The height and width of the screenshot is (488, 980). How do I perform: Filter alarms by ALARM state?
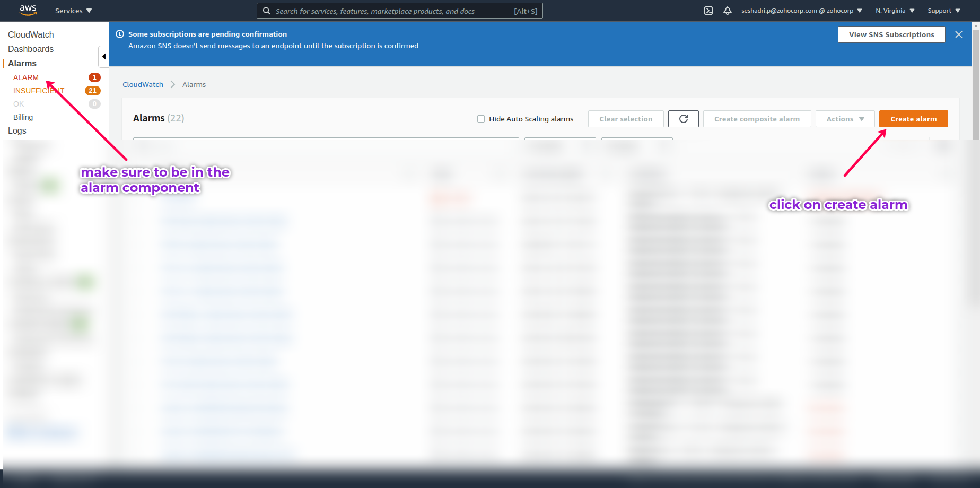tap(26, 77)
